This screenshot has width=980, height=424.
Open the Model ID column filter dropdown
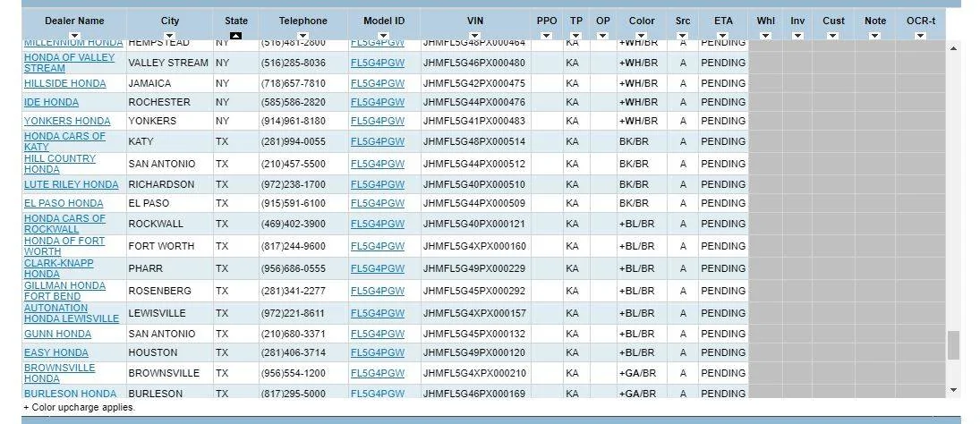[x=384, y=36]
